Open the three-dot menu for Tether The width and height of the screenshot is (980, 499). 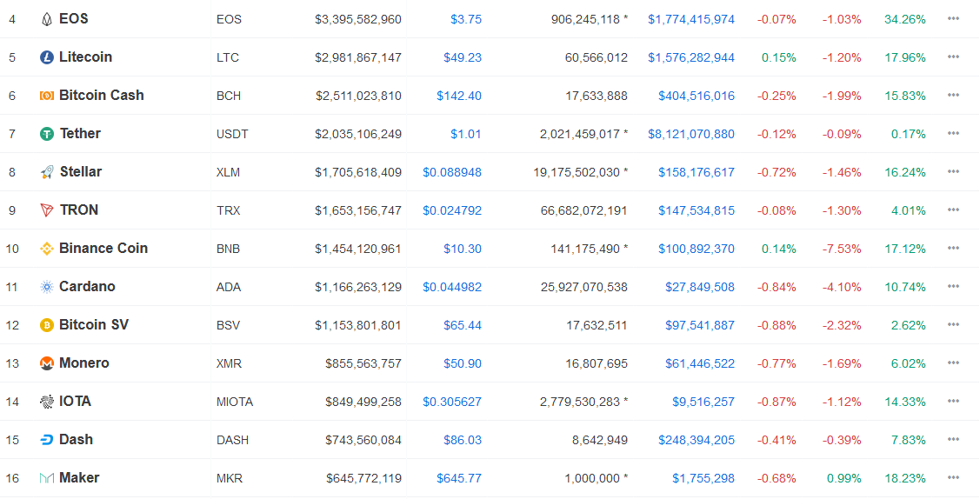point(953,133)
